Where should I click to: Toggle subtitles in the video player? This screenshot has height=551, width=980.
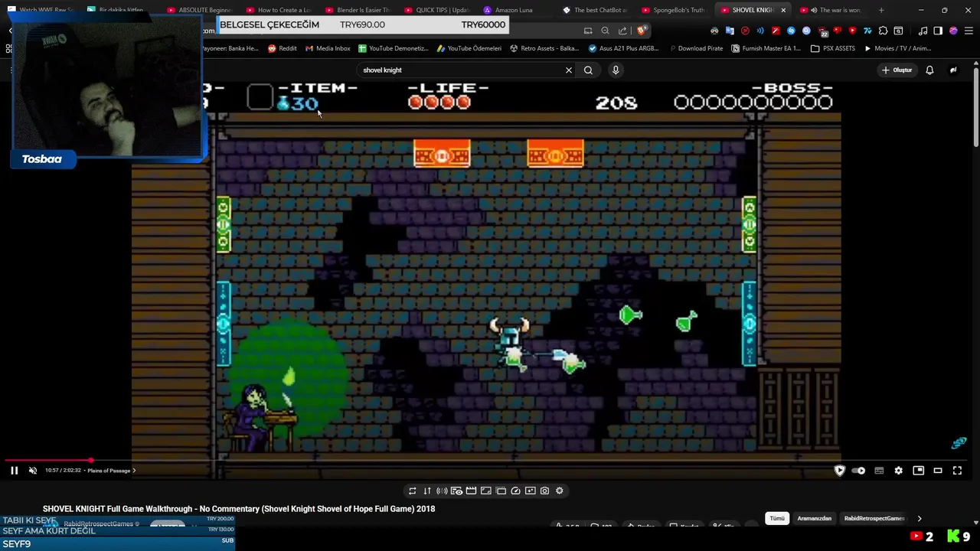click(879, 471)
